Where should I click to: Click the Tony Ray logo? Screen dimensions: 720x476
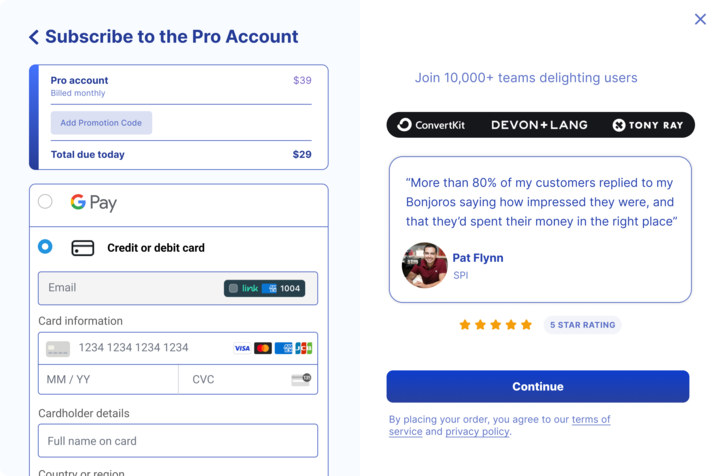tap(648, 125)
